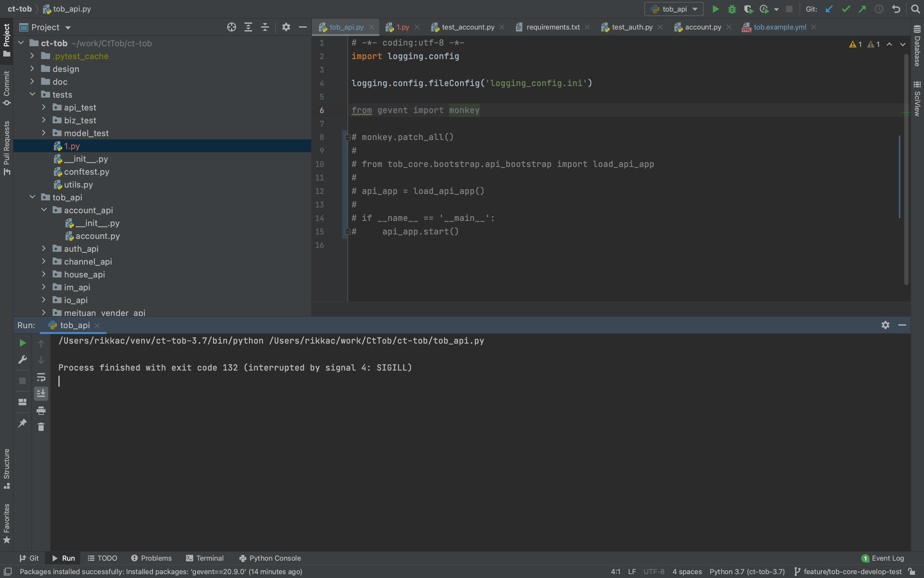The height and width of the screenshot is (578, 924).
Task: Pin the Run tab
Action: 22,423
